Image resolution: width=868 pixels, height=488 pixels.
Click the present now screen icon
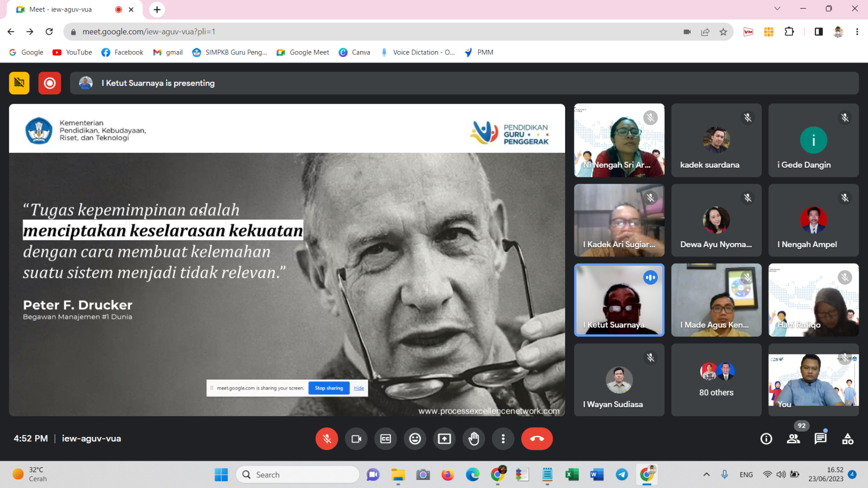click(x=444, y=439)
